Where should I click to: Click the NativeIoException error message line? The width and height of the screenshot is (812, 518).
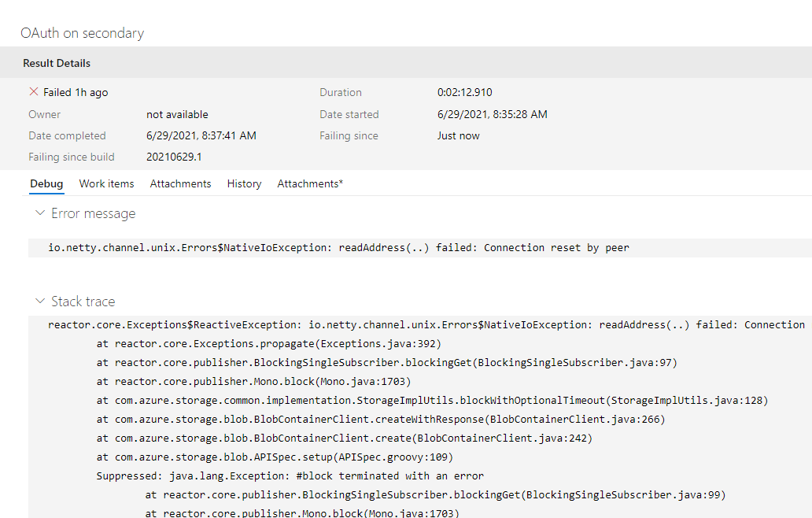[338, 248]
